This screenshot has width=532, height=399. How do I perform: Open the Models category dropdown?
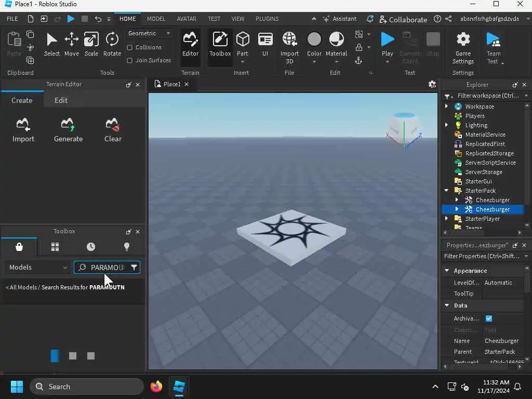pos(38,268)
